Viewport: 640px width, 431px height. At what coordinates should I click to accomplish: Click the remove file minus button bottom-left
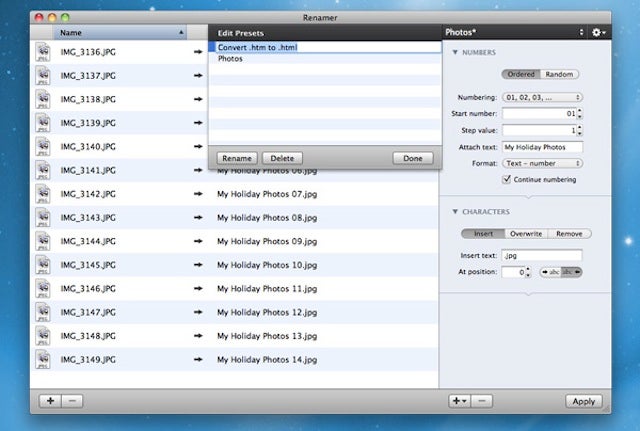click(74, 400)
